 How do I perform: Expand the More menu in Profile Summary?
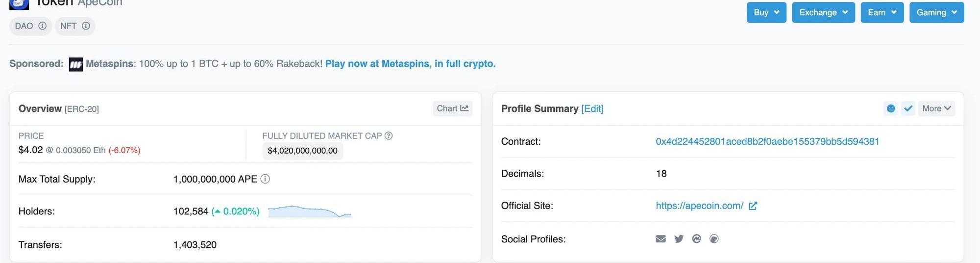coord(936,108)
